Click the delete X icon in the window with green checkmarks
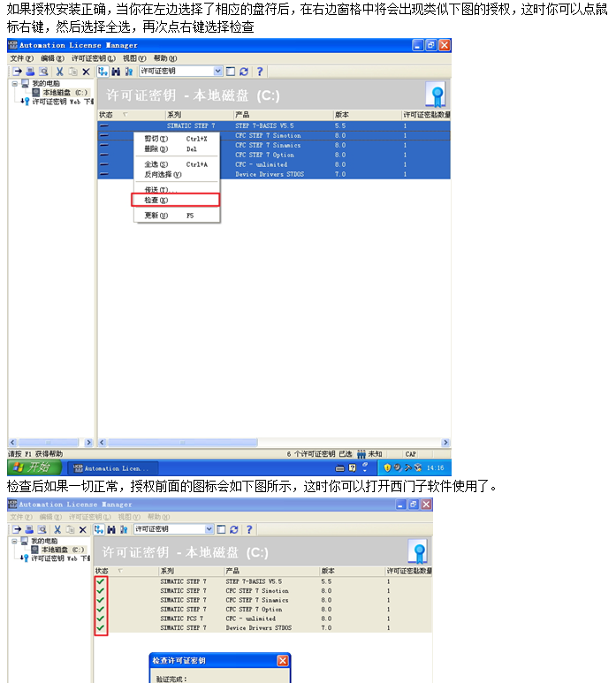This screenshot has height=683, width=616. [83, 529]
